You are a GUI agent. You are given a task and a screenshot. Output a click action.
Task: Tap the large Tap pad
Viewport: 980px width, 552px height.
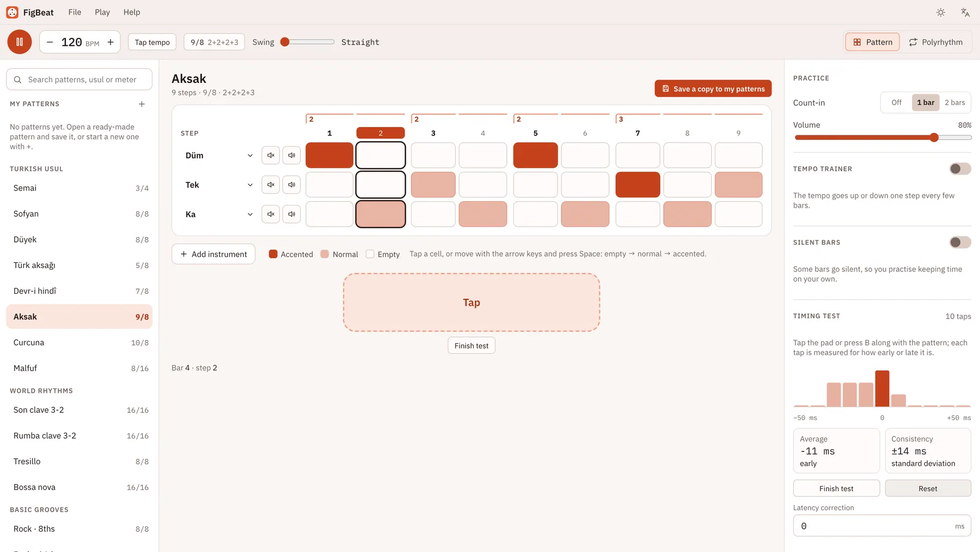(x=471, y=302)
